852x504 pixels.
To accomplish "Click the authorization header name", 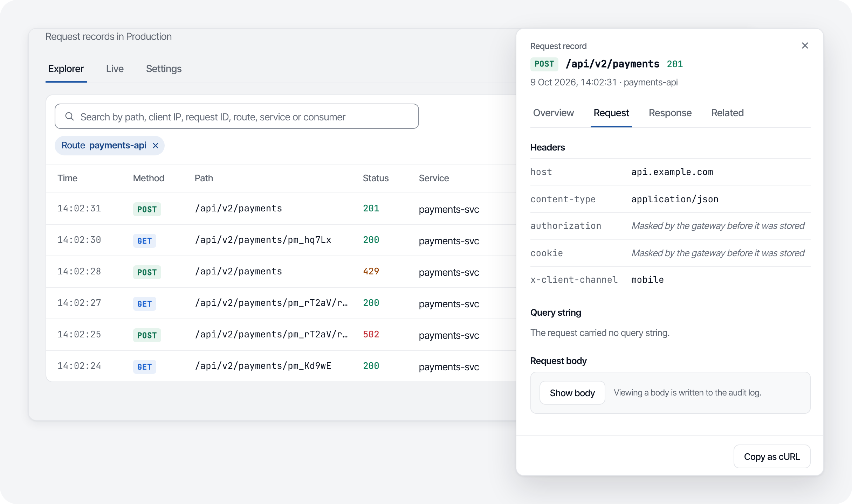I will pos(565,226).
